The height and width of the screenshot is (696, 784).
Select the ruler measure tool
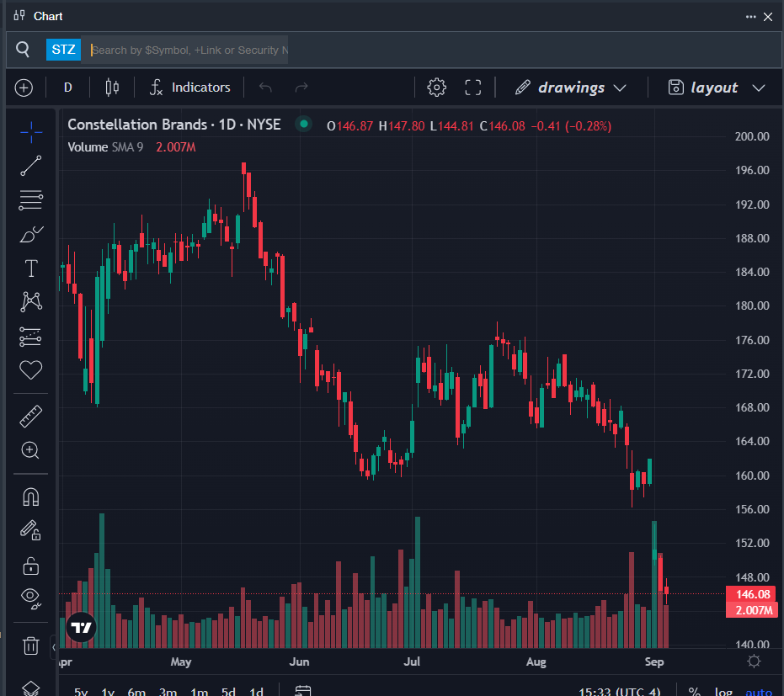31,417
